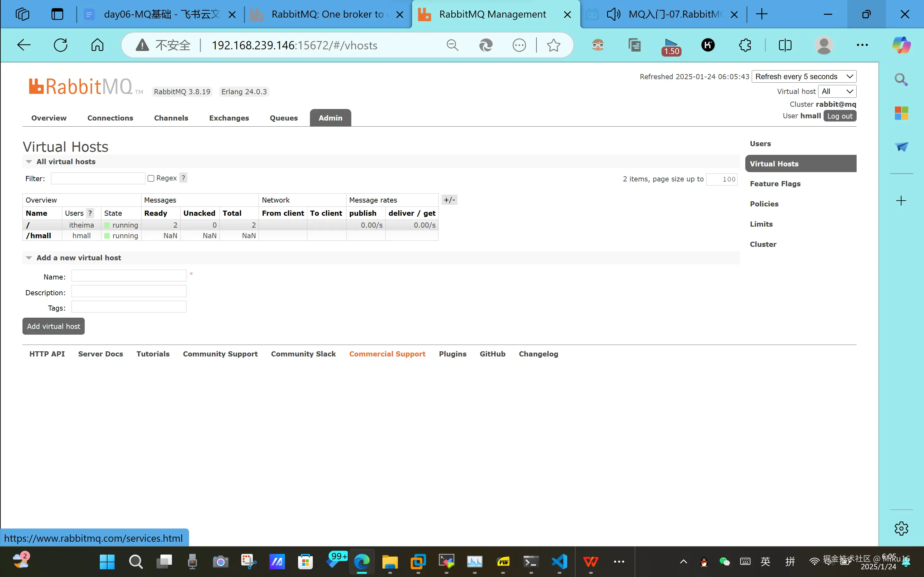Collapse the All virtual hosts section
The width and height of the screenshot is (924, 577).
66,162
